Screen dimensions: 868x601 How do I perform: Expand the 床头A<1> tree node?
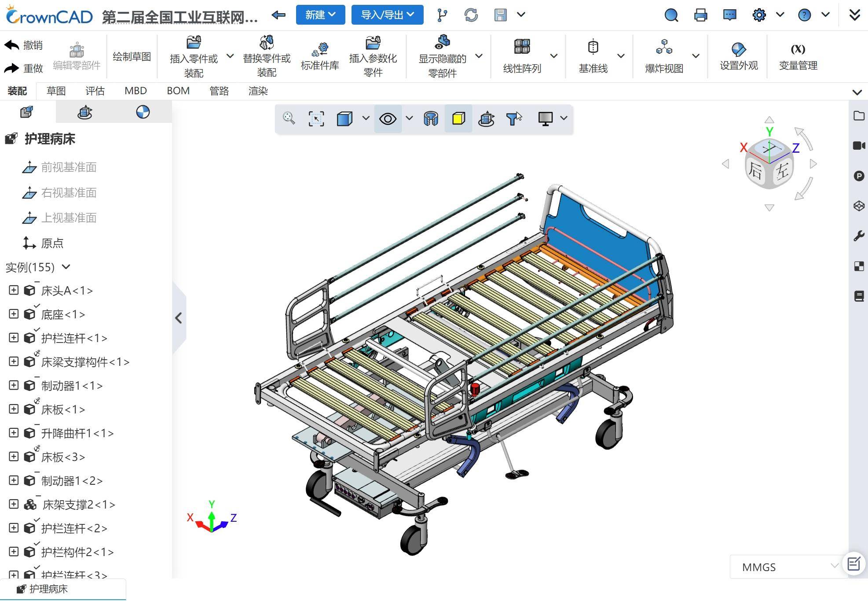point(14,290)
